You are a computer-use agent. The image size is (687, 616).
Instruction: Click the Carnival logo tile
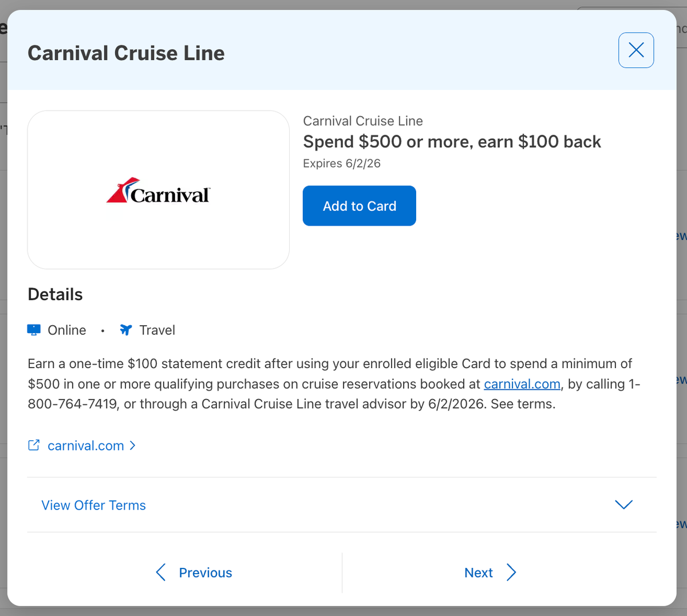coord(159,189)
